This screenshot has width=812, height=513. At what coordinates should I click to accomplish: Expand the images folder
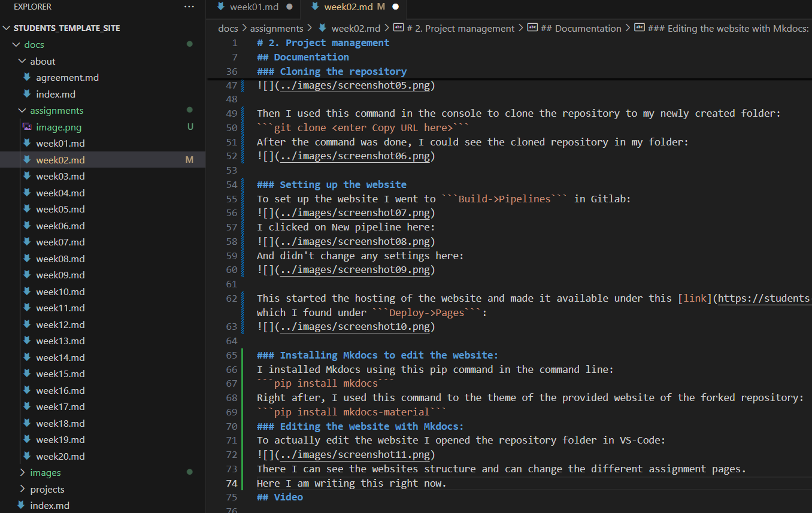pyautogui.click(x=22, y=473)
